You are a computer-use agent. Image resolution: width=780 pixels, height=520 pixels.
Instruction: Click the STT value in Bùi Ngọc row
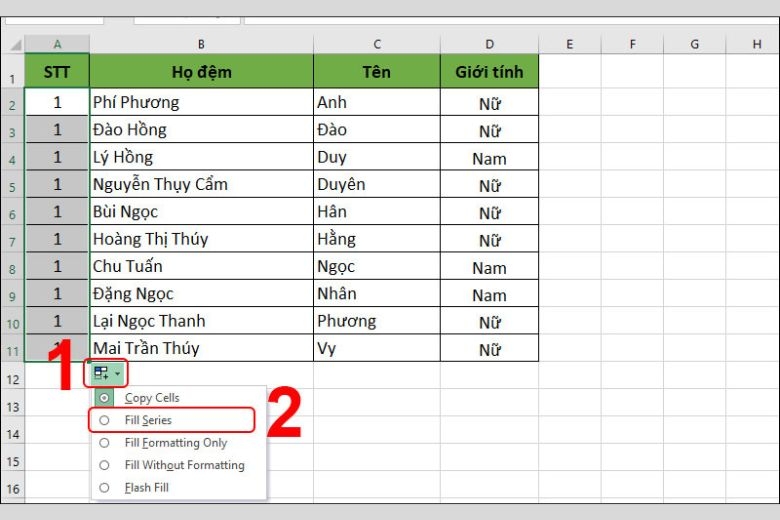pos(57,211)
